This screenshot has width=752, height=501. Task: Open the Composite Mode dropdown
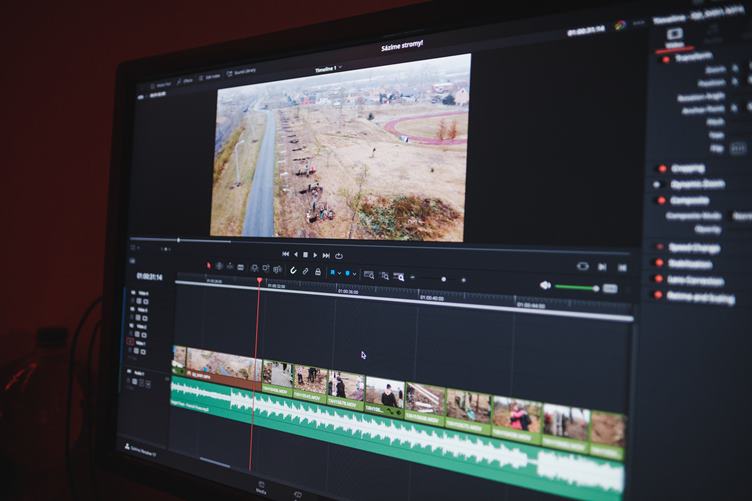(742, 217)
